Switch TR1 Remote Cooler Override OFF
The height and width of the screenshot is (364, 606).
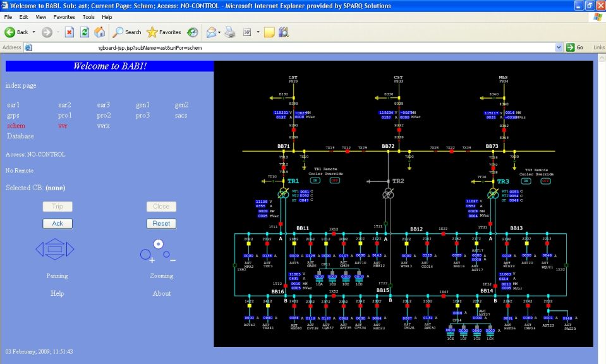point(335,181)
